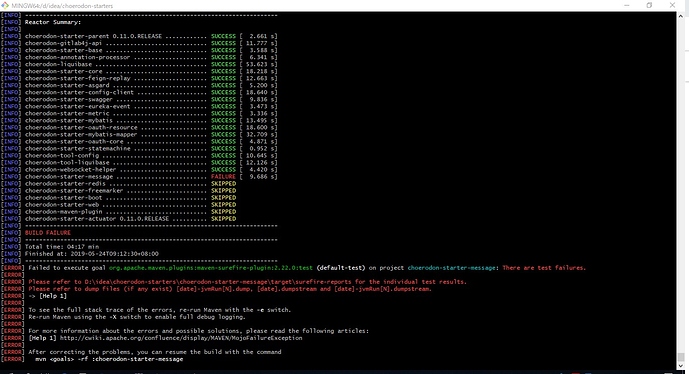
Task: Select the 'choerodon-starter-freemarker' module name
Action: [74, 191]
